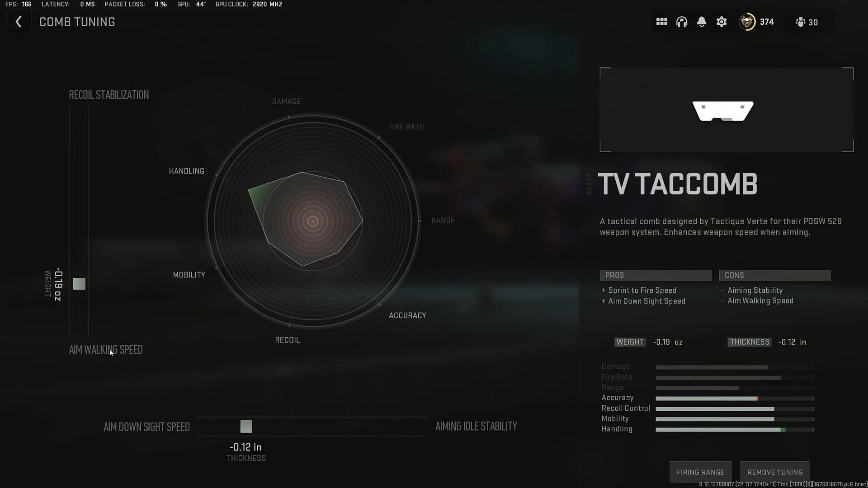Expand the Recoil Control stat bar details
The image size is (868, 488).
pos(715,408)
